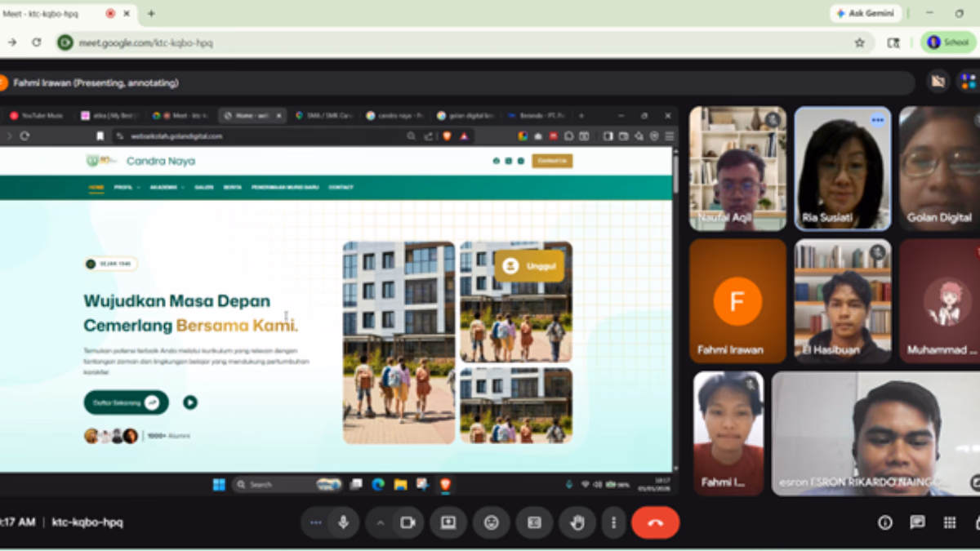Play the video button beside Daftar Sekarang
This screenshot has height=551, width=980.
click(x=190, y=402)
